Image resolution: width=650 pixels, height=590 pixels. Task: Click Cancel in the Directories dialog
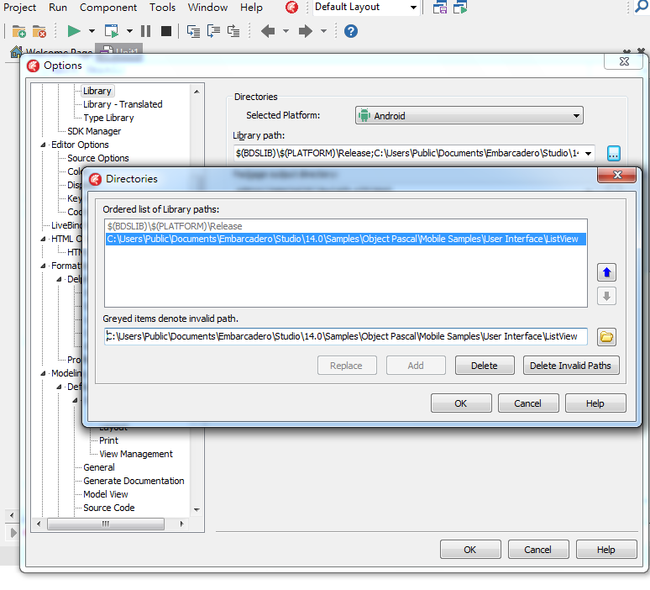click(528, 403)
